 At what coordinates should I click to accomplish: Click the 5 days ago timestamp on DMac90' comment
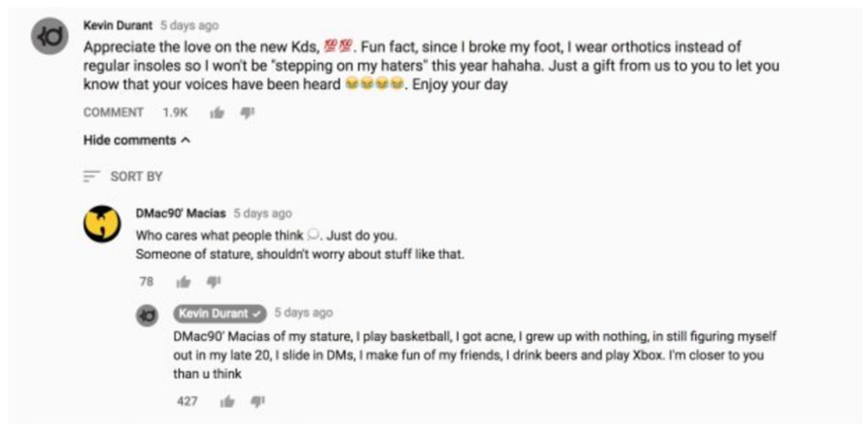pyautogui.click(x=263, y=213)
